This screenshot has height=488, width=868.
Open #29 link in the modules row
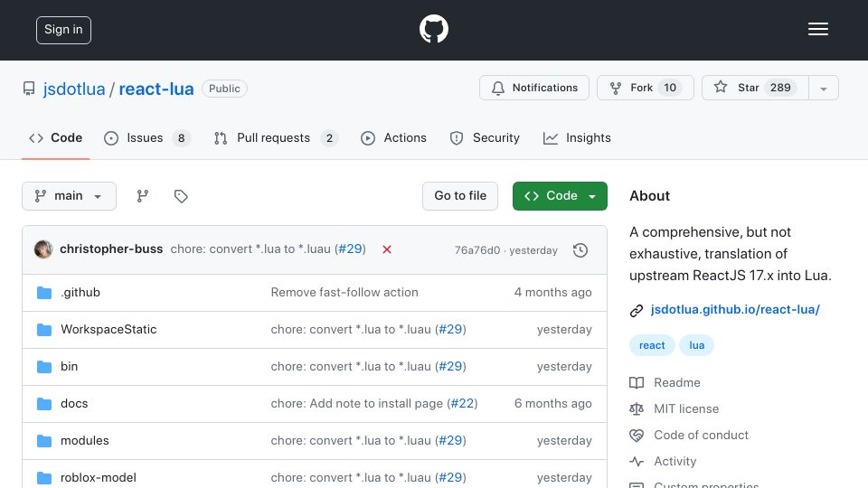450,440
